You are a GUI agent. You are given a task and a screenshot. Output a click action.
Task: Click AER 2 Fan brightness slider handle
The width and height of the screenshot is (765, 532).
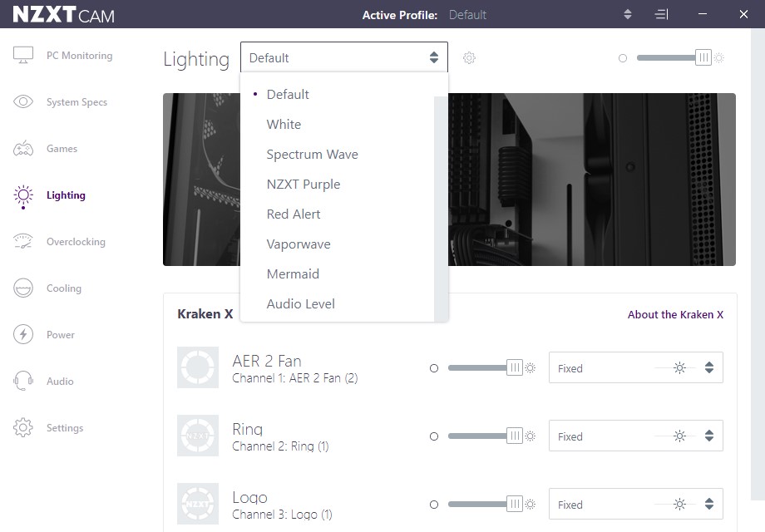click(x=514, y=367)
